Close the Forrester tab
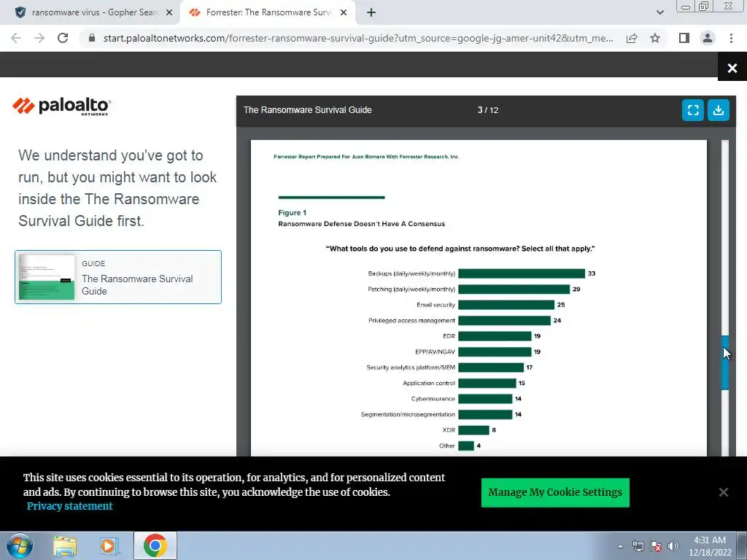This screenshot has height=560, width=747. coord(344,13)
